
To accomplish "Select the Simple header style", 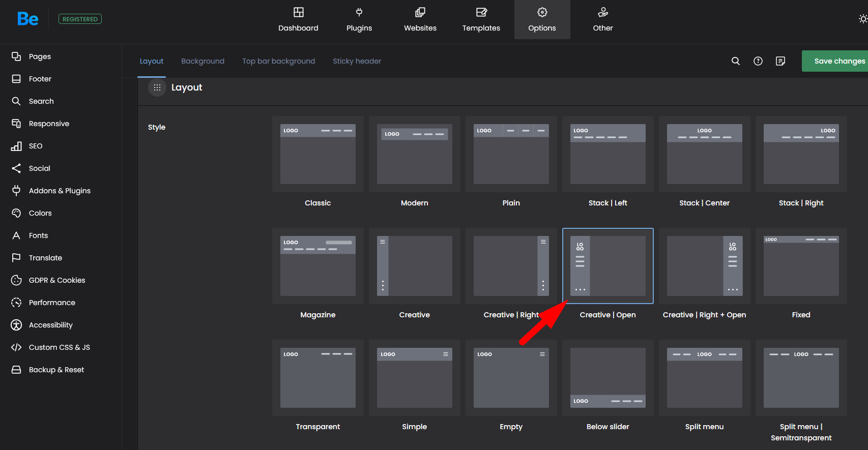I will (x=415, y=378).
